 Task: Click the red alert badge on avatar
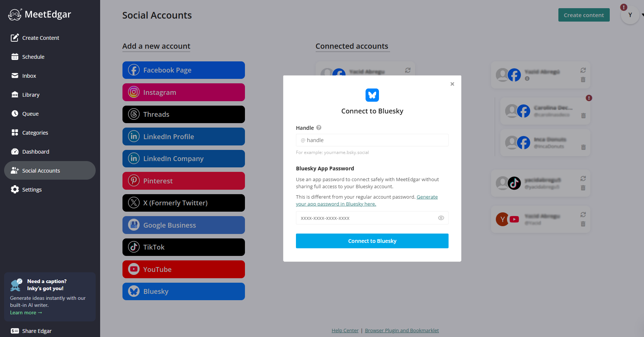coord(624,7)
